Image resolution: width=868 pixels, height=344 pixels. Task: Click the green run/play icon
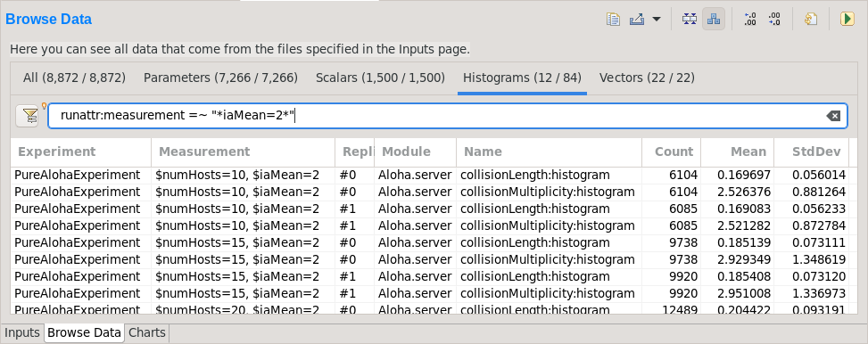coord(847,20)
